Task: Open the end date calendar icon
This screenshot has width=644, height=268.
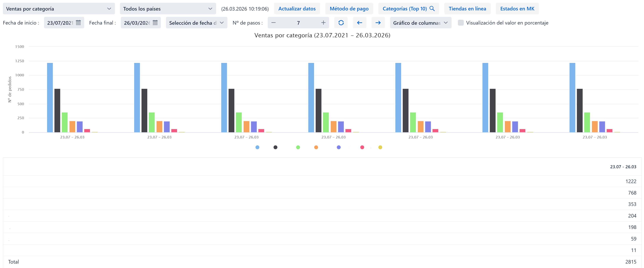Action: click(x=155, y=23)
